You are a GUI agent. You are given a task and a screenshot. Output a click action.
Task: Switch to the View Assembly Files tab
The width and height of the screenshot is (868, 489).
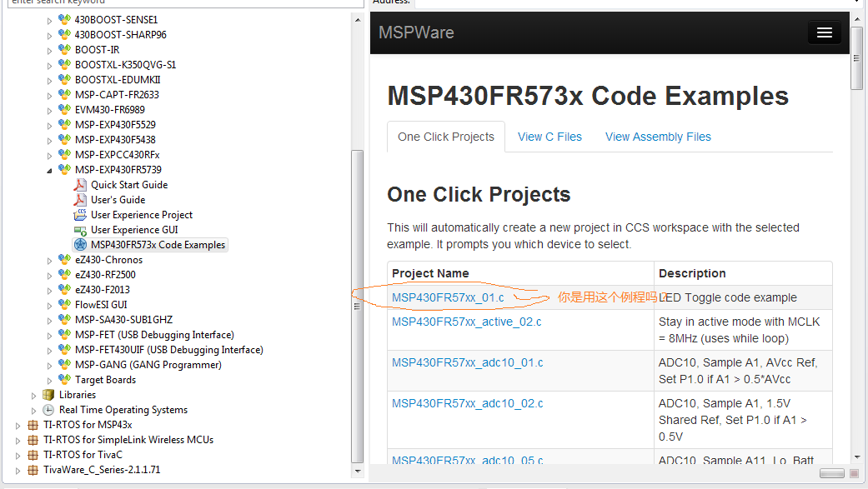click(x=658, y=137)
